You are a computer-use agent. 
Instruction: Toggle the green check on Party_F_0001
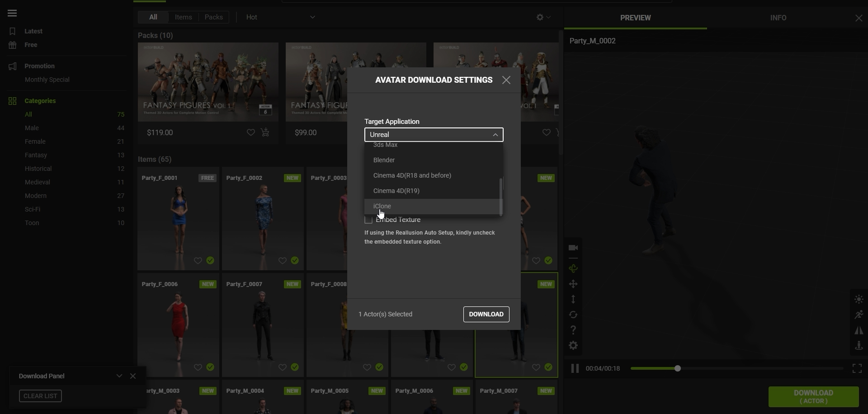tap(210, 260)
